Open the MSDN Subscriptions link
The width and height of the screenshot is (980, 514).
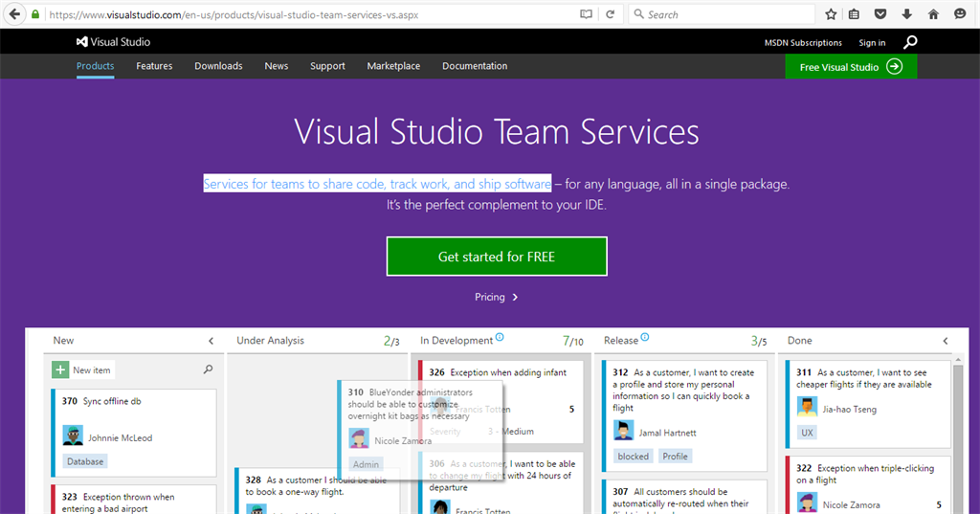[803, 43]
